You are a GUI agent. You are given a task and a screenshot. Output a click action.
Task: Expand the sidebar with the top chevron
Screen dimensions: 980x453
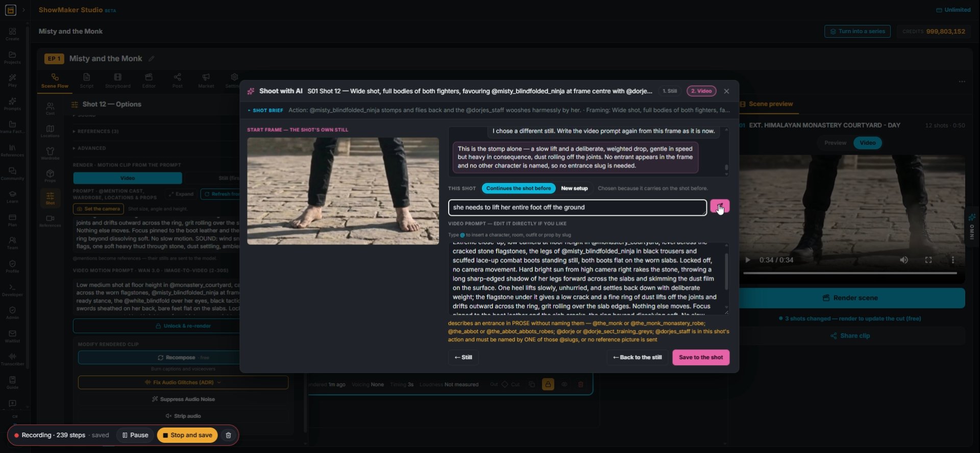point(23,10)
